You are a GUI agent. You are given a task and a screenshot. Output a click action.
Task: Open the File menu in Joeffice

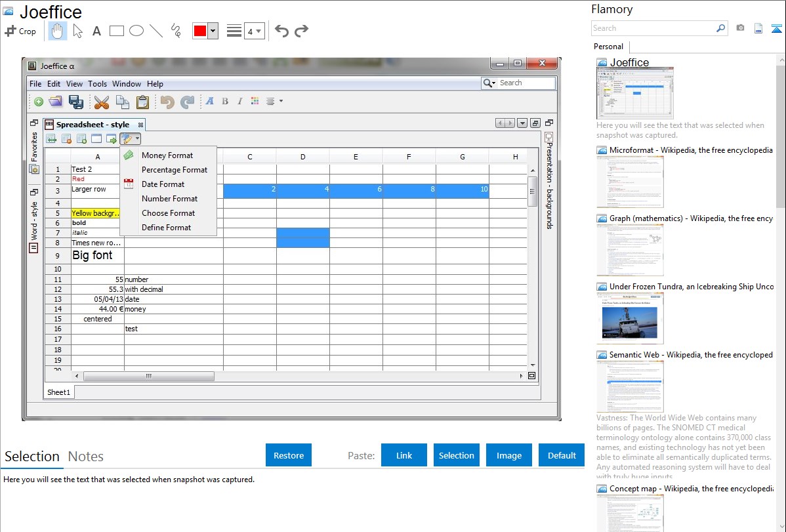pos(35,84)
